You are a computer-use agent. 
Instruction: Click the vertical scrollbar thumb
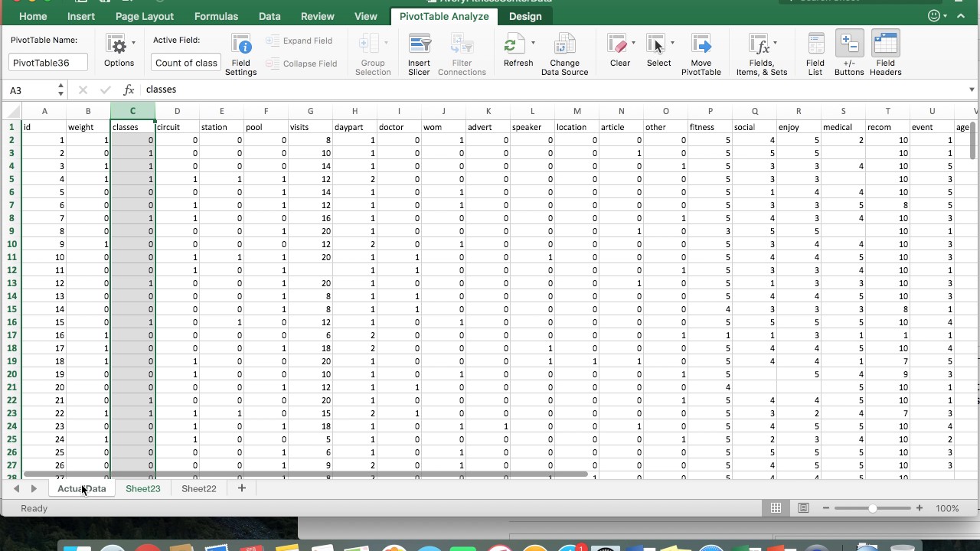pyautogui.click(x=974, y=140)
